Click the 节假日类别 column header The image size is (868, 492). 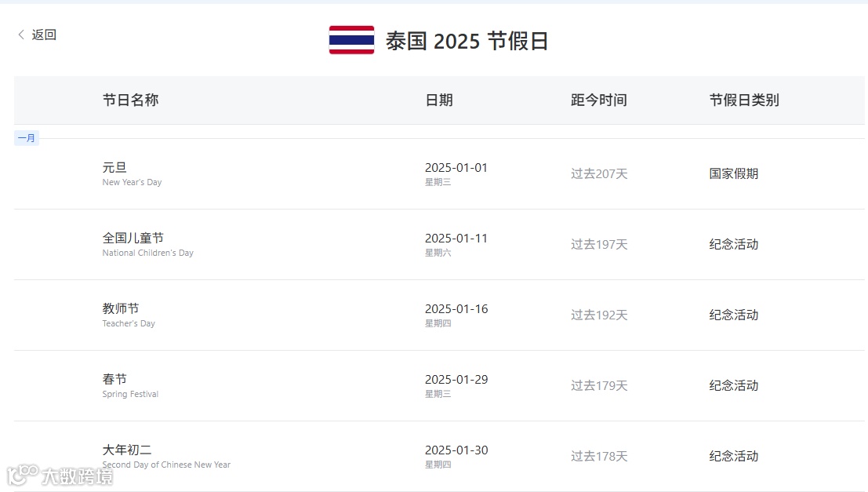pyautogui.click(x=744, y=100)
